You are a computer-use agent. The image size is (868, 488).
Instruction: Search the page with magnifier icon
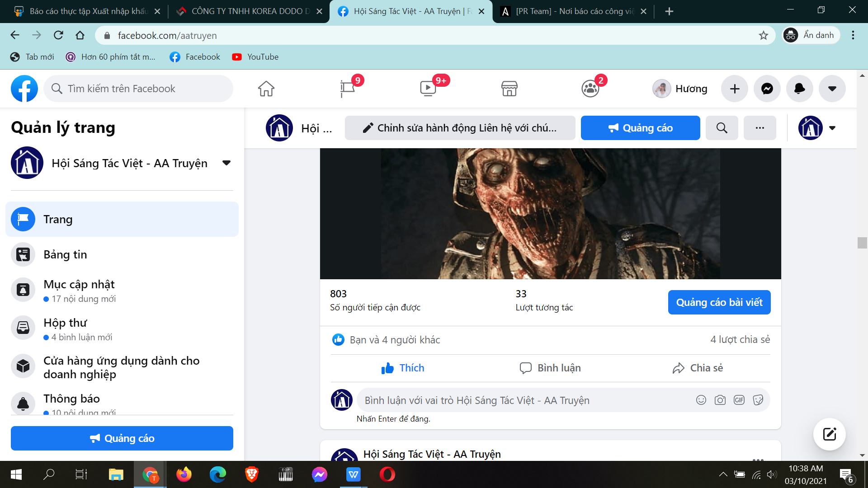722,128
